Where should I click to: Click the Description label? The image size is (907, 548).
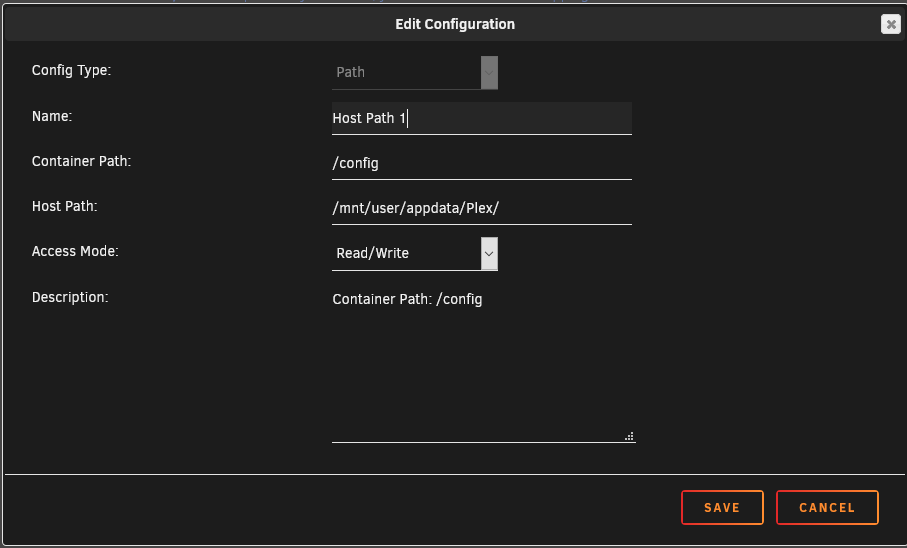[x=70, y=297]
